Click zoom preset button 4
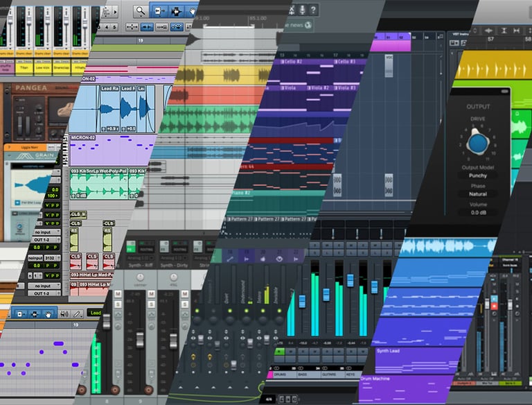 107,27
